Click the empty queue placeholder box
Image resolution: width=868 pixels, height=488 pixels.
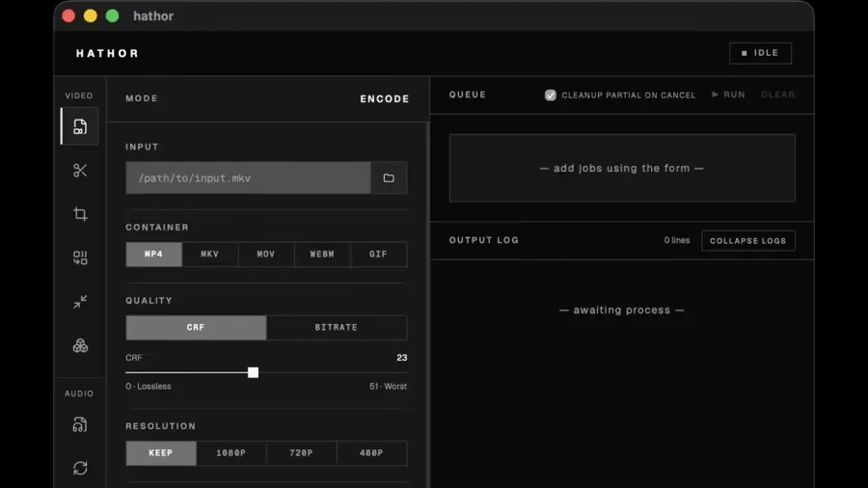pyautogui.click(x=622, y=168)
